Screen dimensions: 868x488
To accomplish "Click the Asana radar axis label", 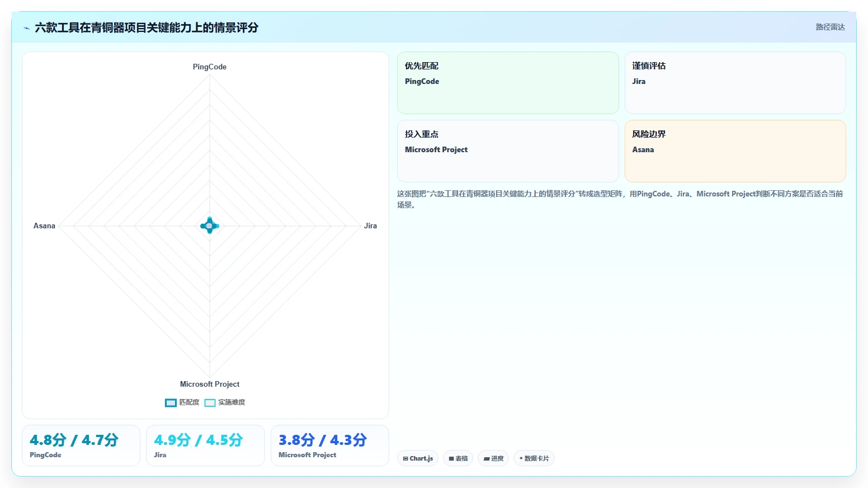I will click(44, 226).
